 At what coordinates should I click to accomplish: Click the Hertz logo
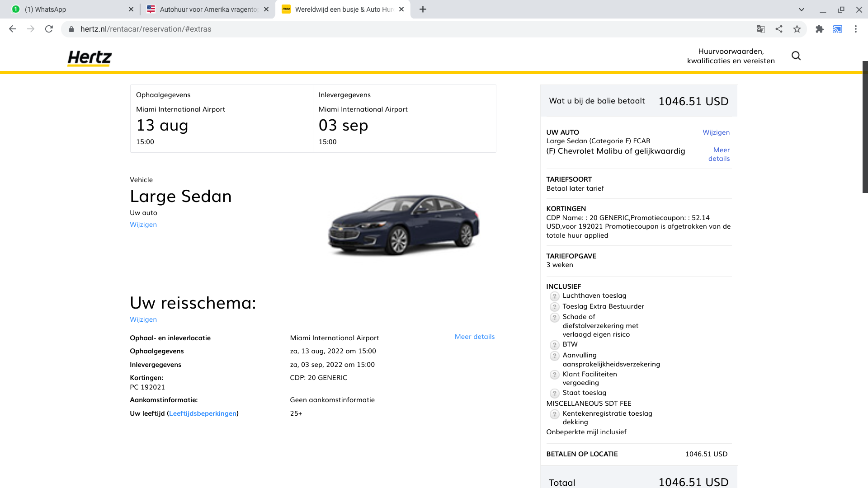click(90, 58)
